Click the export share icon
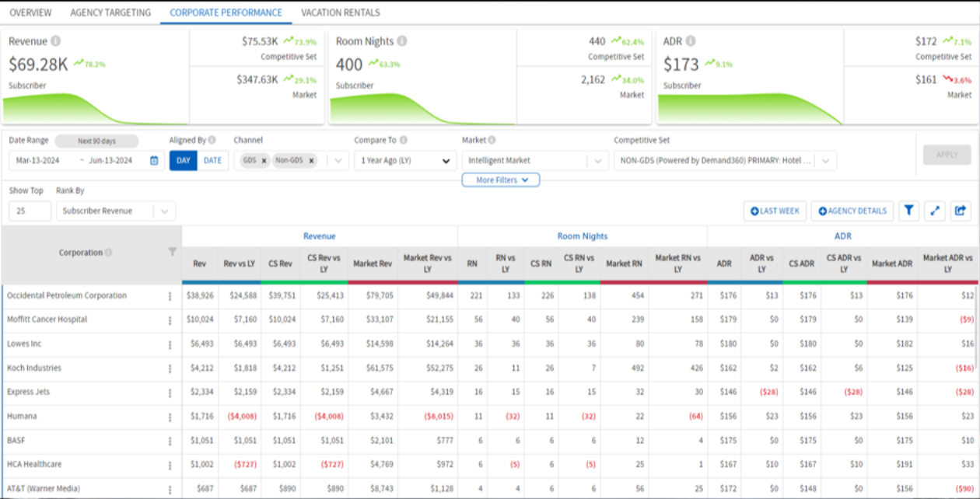Image resolution: width=980 pixels, height=499 pixels. [961, 211]
